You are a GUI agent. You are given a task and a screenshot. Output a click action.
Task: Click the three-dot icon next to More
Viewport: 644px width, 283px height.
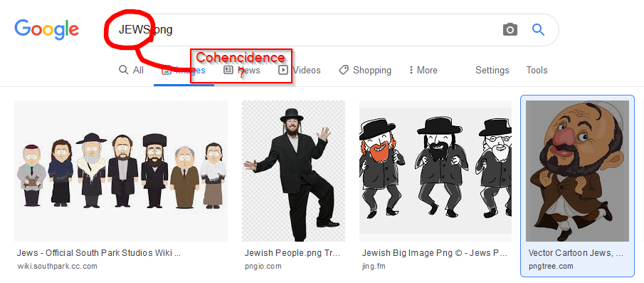tap(411, 70)
